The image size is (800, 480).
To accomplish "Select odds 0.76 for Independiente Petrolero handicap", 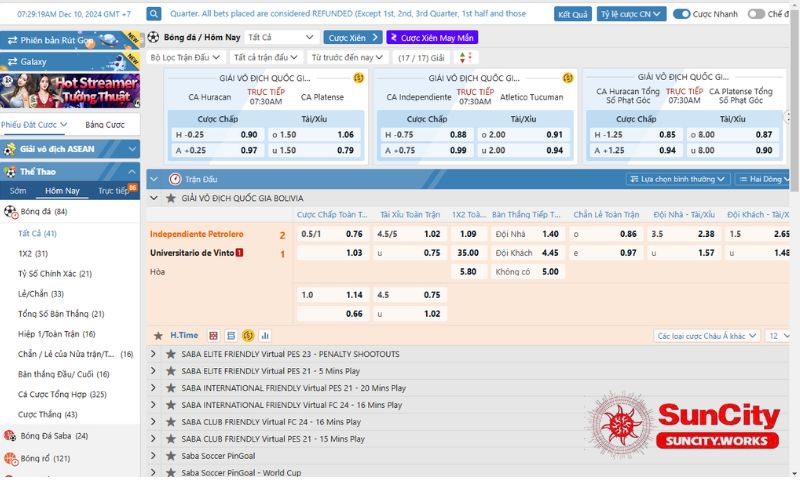I will 354,234.
